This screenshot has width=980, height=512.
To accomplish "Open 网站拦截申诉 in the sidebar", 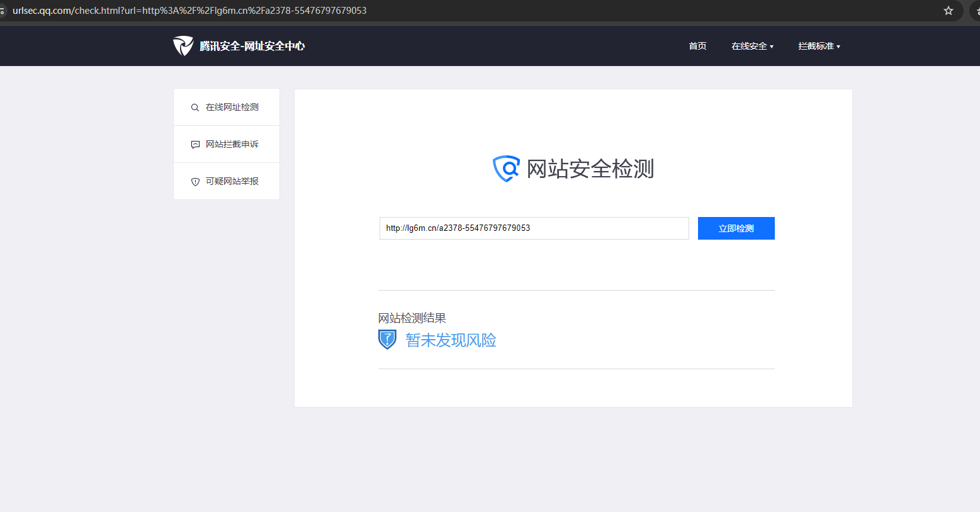I will [227, 145].
